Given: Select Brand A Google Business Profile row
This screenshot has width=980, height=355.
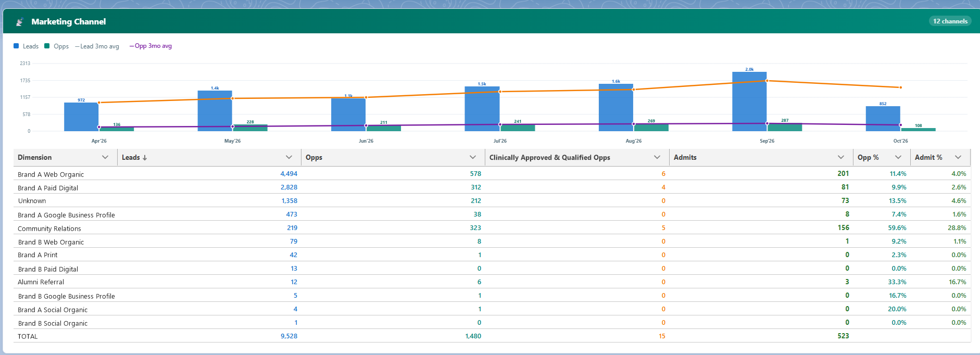Looking at the screenshot, I should (492, 214).
